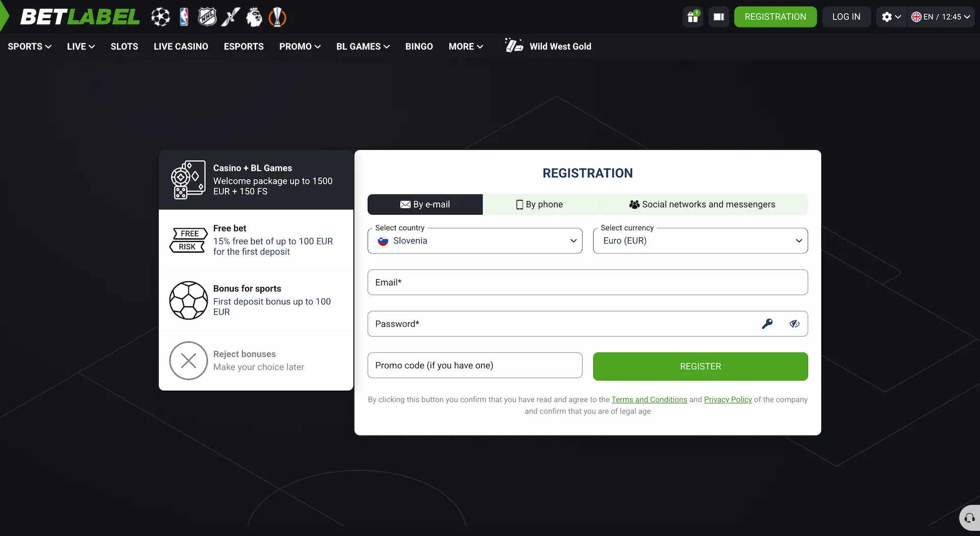Open the Select country dropdown
The image size is (980, 536).
[475, 240]
